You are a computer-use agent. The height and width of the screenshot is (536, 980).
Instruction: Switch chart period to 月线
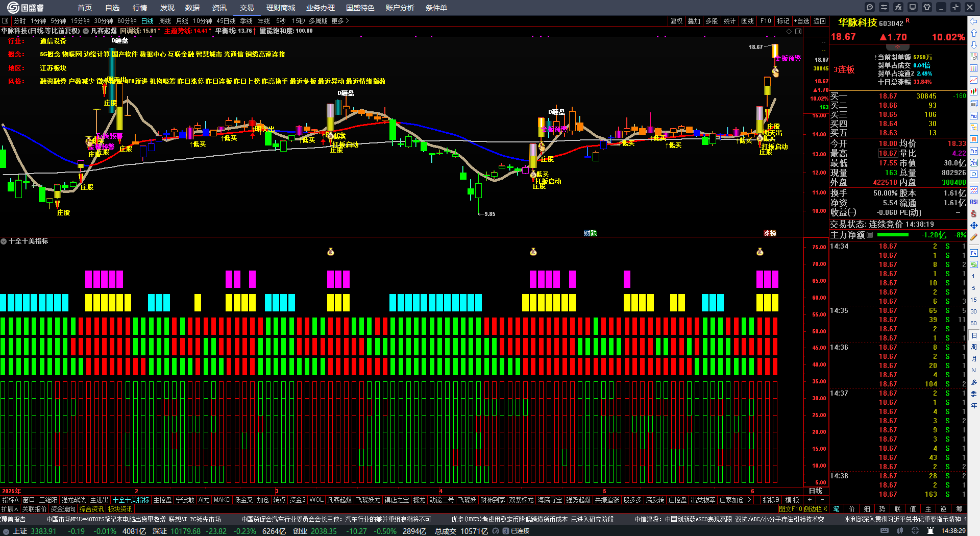182,21
